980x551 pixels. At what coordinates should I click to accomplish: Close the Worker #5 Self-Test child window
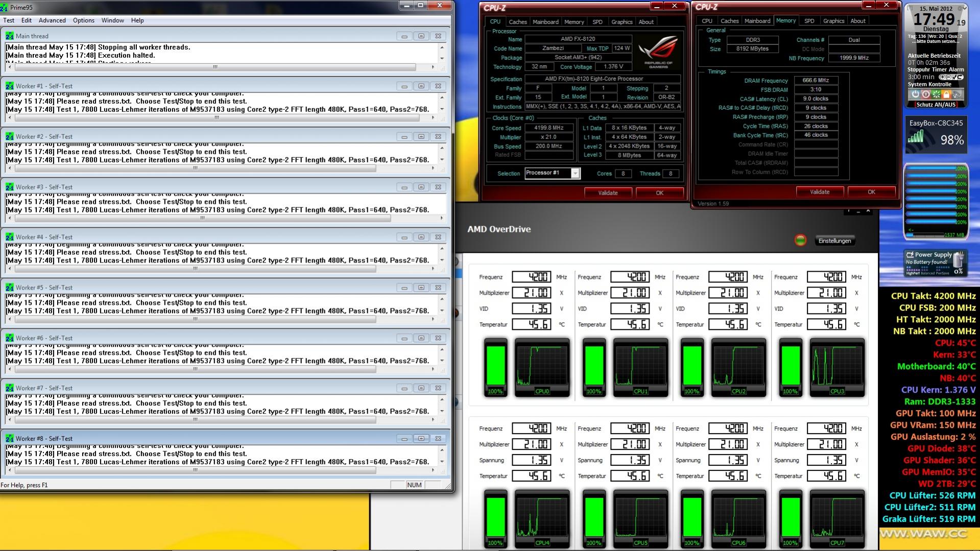tap(438, 288)
